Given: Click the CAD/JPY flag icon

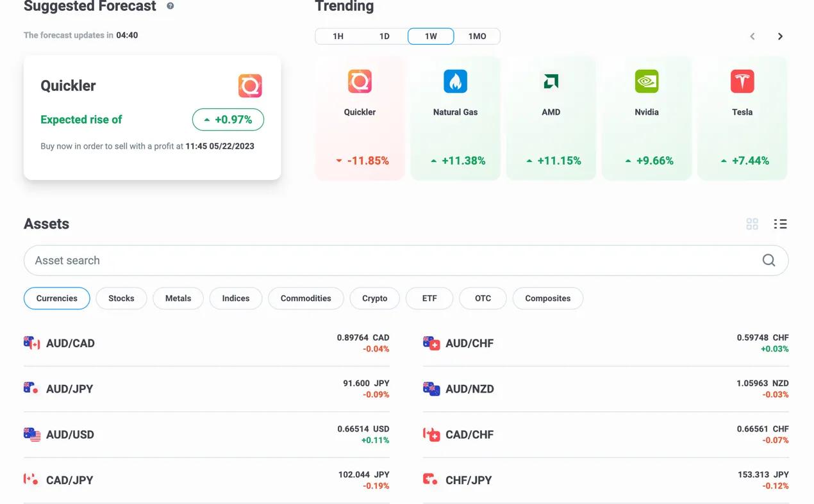Looking at the screenshot, I should (31, 480).
